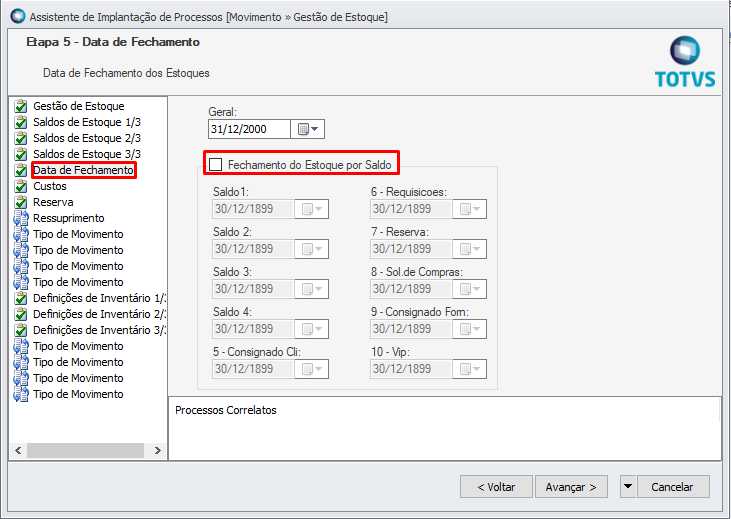Image resolution: width=731 pixels, height=519 pixels.
Task: Select Definições de Inventário 2/3 step
Action: pos(100,314)
